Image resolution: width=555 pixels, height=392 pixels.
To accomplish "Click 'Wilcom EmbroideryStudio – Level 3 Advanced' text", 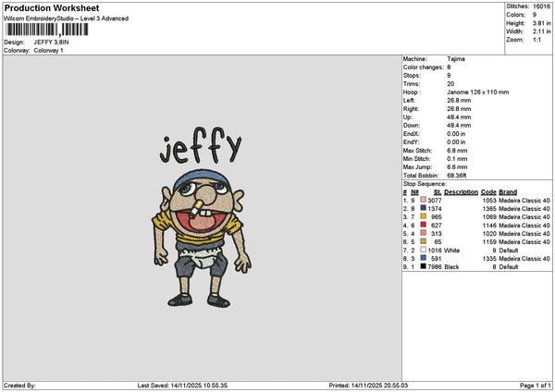I will tap(67, 18).
